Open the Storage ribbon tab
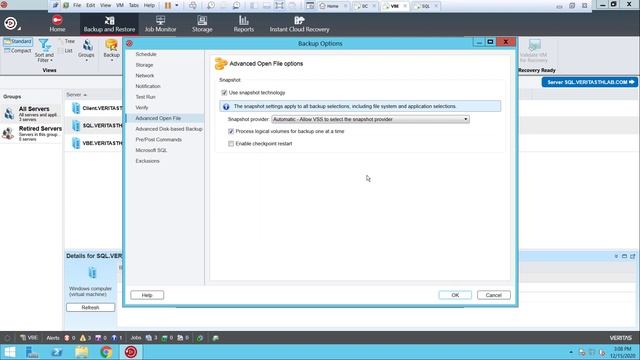This screenshot has width=640, height=360. pos(202,24)
